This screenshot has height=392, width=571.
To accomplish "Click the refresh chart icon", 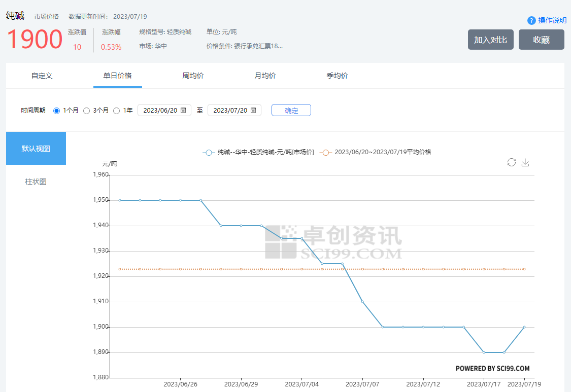I will point(511,162).
